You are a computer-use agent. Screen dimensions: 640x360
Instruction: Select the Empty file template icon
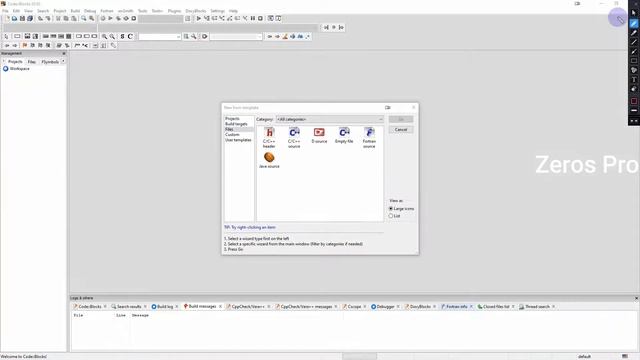click(x=344, y=133)
